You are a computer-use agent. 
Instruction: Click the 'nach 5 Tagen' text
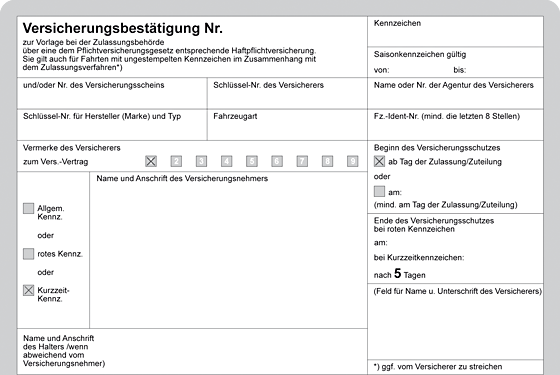click(x=400, y=274)
